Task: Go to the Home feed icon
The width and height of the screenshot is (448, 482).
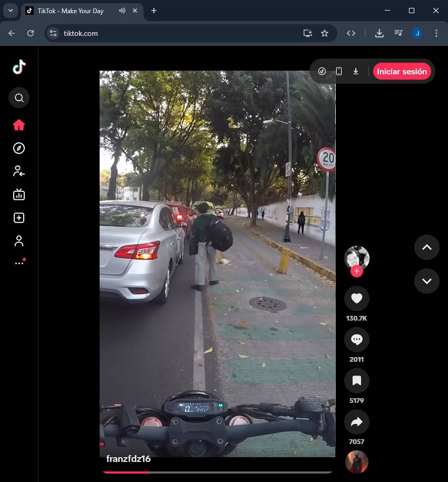Action: tap(19, 125)
